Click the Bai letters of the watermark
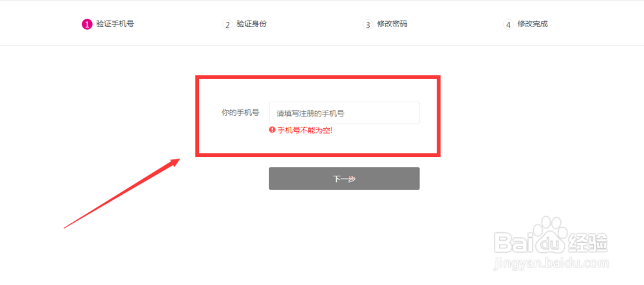 [x=513, y=243]
